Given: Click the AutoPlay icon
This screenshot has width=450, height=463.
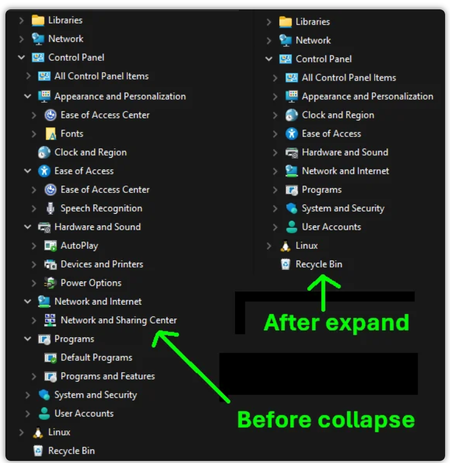Looking at the screenshot, I should (x=50, y=246).
